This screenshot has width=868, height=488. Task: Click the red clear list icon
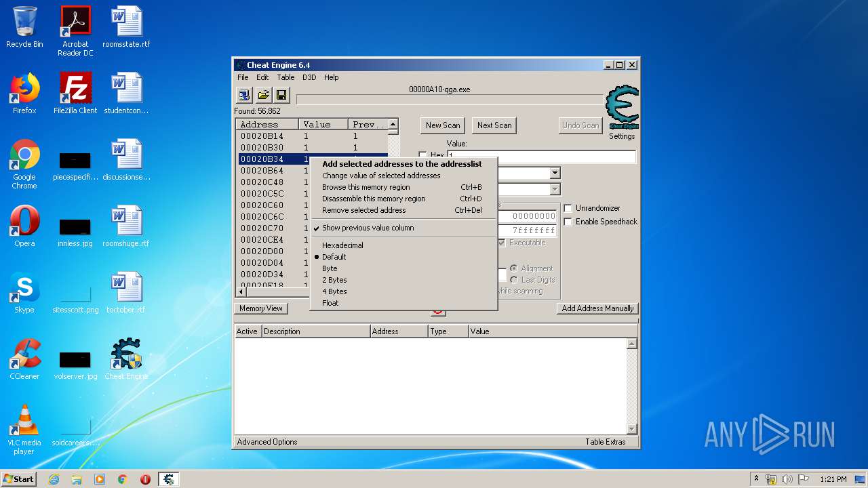coord(438,311)
